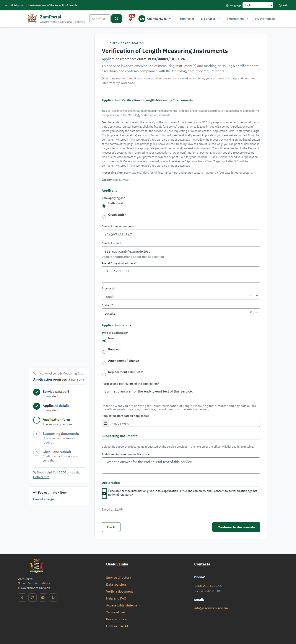Viewport: 296px width, 644px height.
Task: Open the Language dropdown set to English
Action: [x=258, y=5]
